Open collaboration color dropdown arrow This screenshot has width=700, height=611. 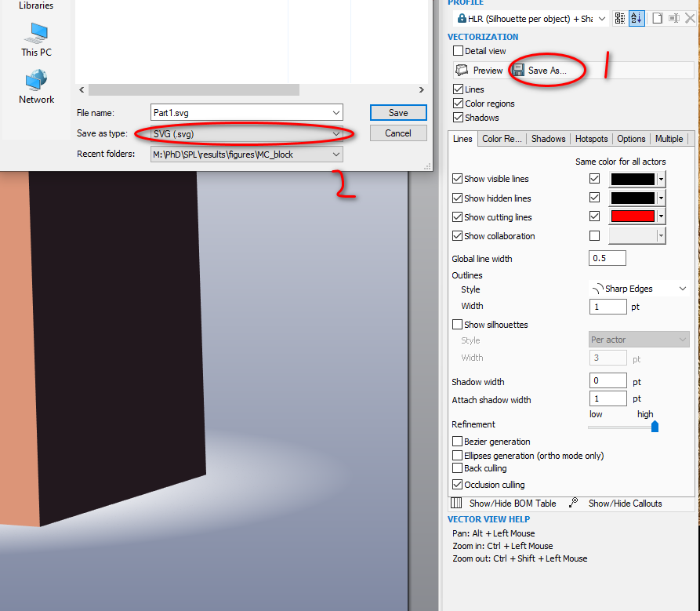pos(661,235)
